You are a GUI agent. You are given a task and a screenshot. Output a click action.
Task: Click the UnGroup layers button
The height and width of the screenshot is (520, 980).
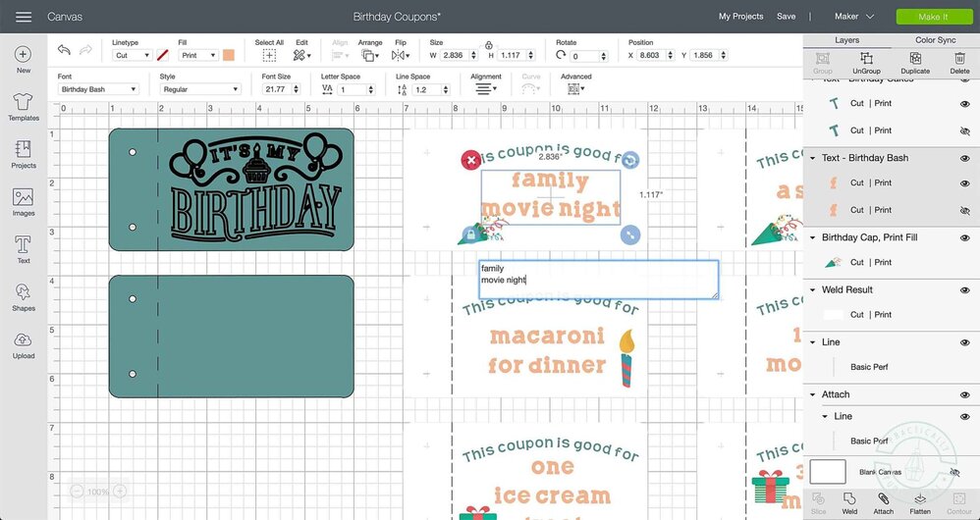point(866,63)
